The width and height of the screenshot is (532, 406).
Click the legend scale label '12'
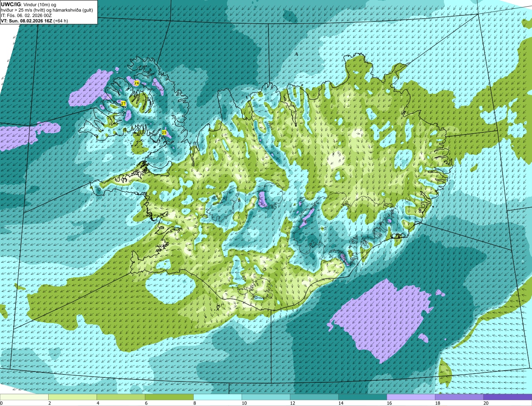(x=293, y=403)
